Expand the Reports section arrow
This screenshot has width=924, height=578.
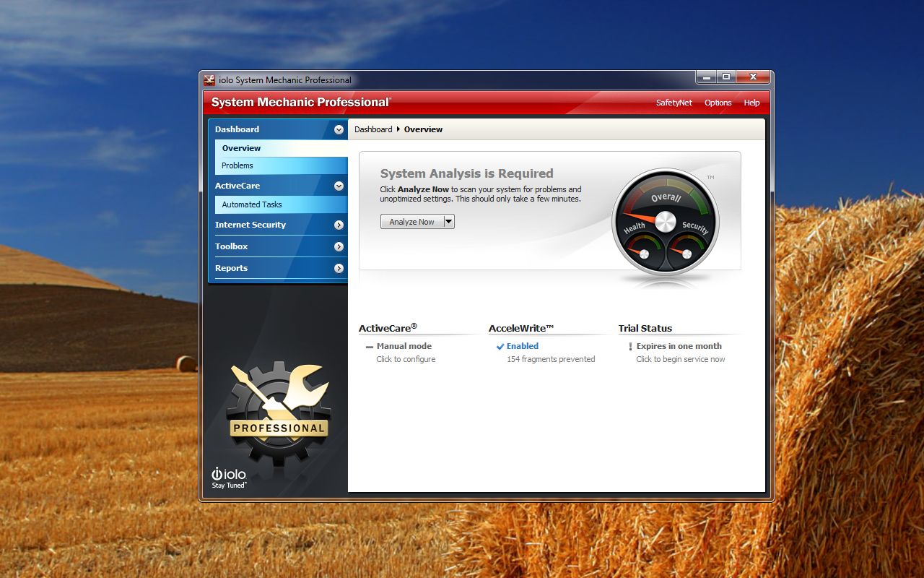[x=339, y=269]
